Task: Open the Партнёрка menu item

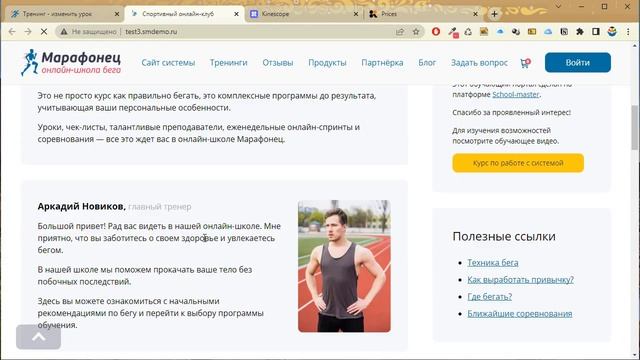Action: [x=382, y=63]
